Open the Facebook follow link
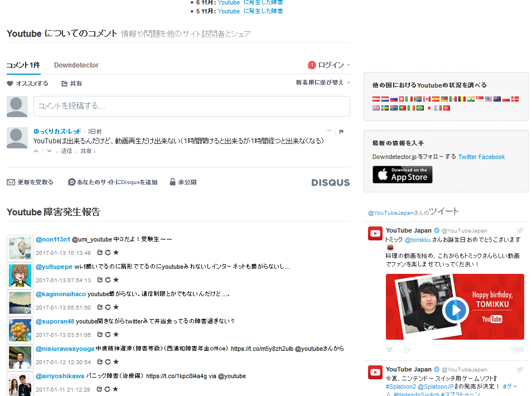Image resolution: width=532 pixels, height=396 pixels. 492,157
